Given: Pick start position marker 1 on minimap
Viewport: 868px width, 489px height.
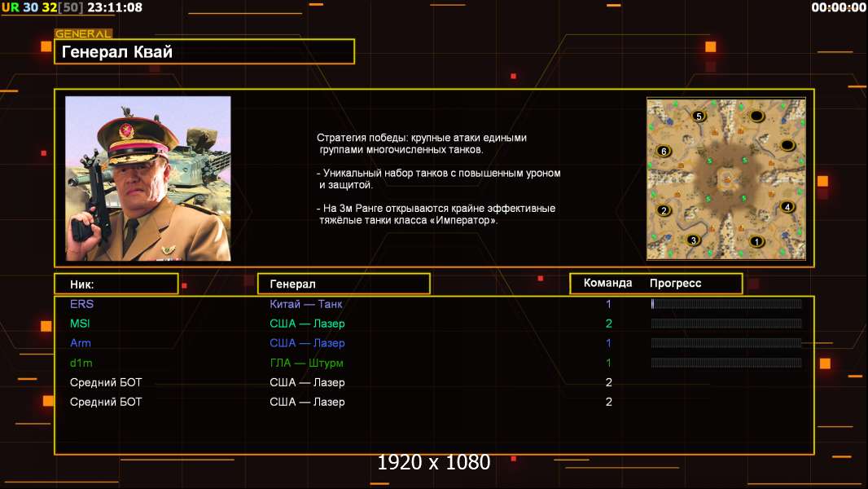Looking at the screenshot, I should pyautogui.click(x=756, y=241).
